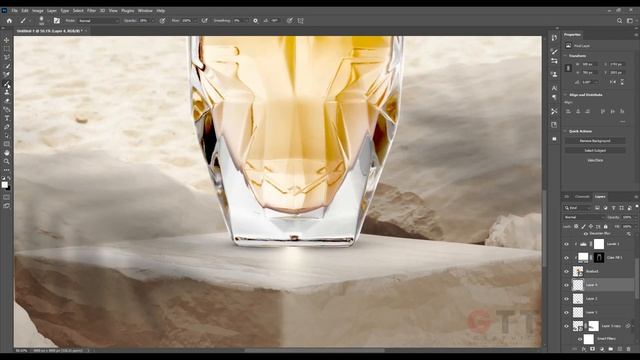The width and height of the screenshot is (640, 360).
Task: Open the Help menu
Action: pos(161,11)
